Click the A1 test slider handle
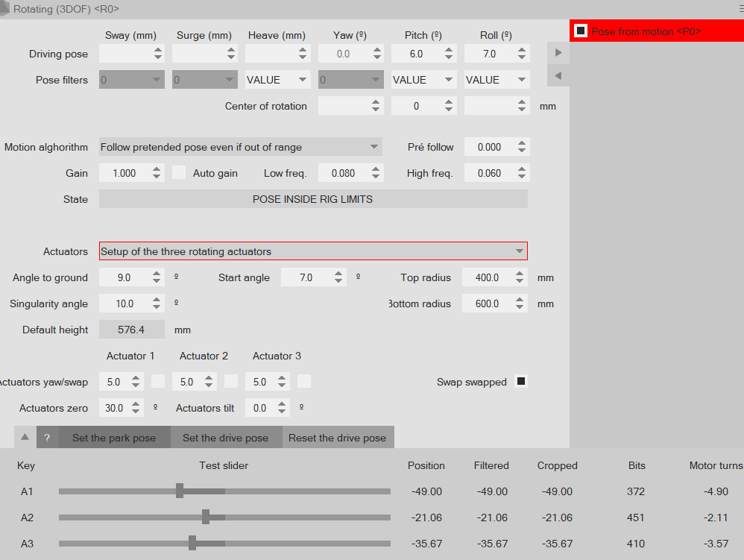744x560 pixels. click(180, 491)
